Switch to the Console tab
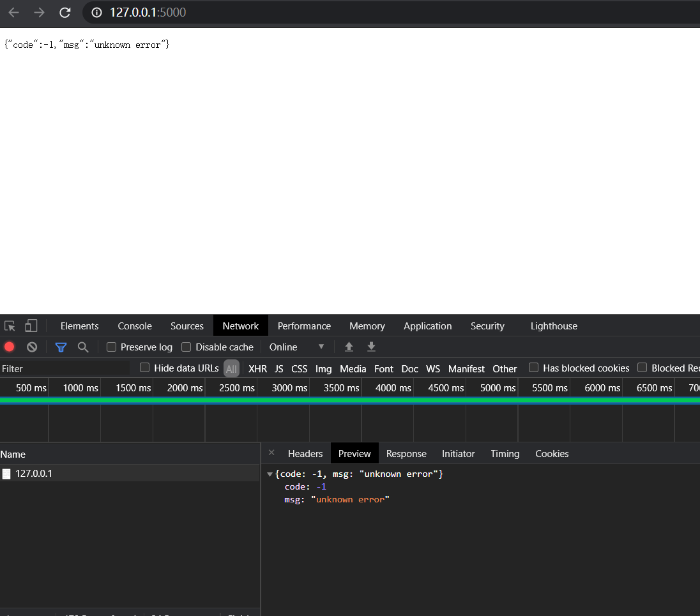 (x=135, y=326)
